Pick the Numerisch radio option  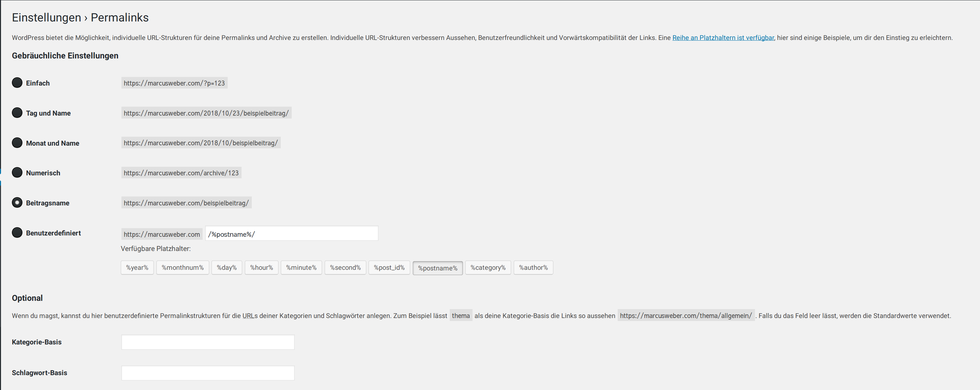[x=17, y=172]
